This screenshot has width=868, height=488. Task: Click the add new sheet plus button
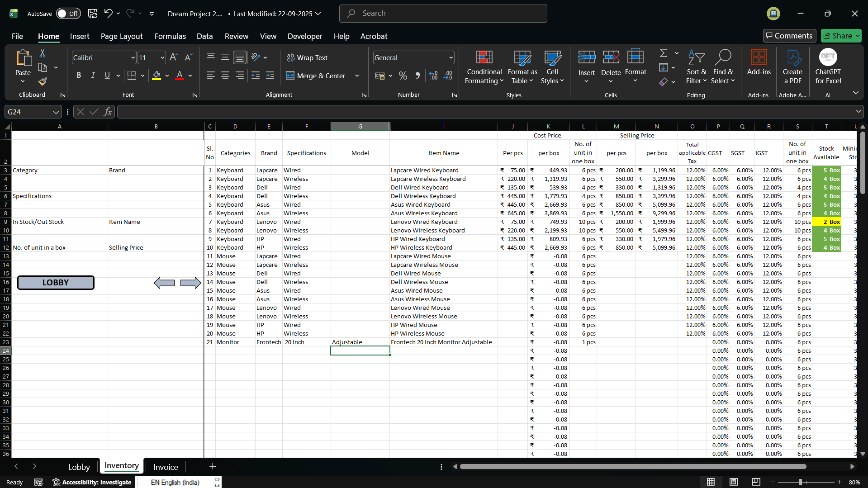[x=213, y=466]
